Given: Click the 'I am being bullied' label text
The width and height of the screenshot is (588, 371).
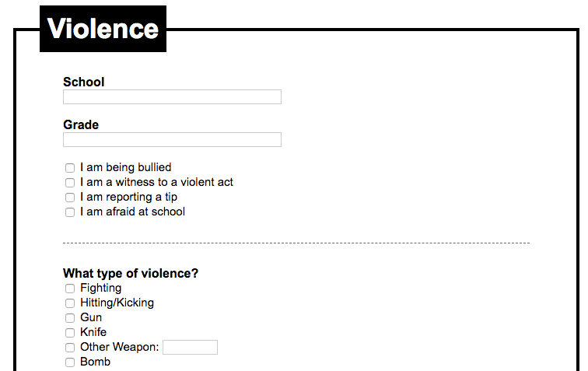Looking at the screenshot, I should 126,167.
